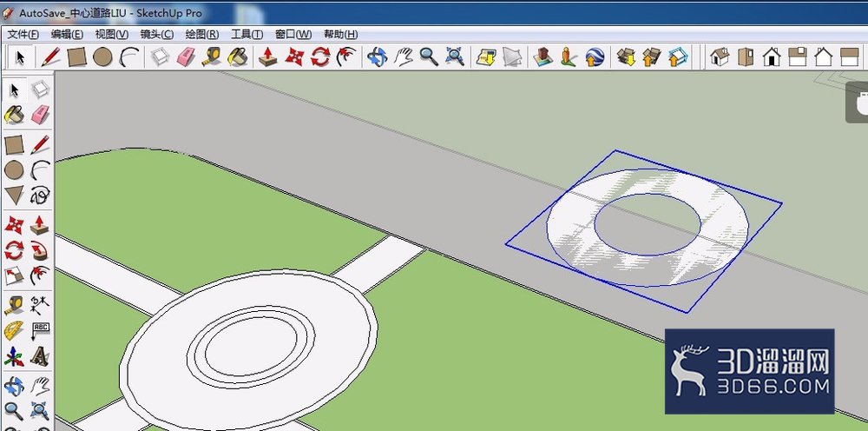Viewport: 868px width, 431px height.
Task: Activate the Orbit tool in top toolbar
Action: tap(377, 56)
